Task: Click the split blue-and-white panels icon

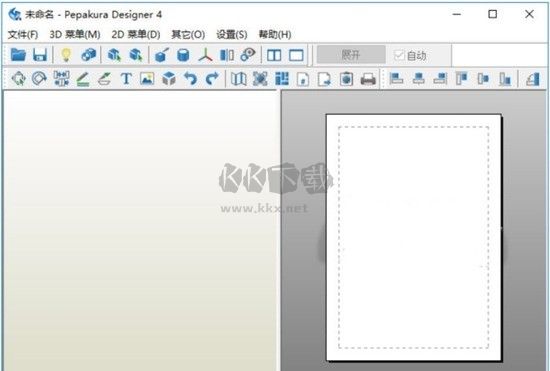Action: 227,55
